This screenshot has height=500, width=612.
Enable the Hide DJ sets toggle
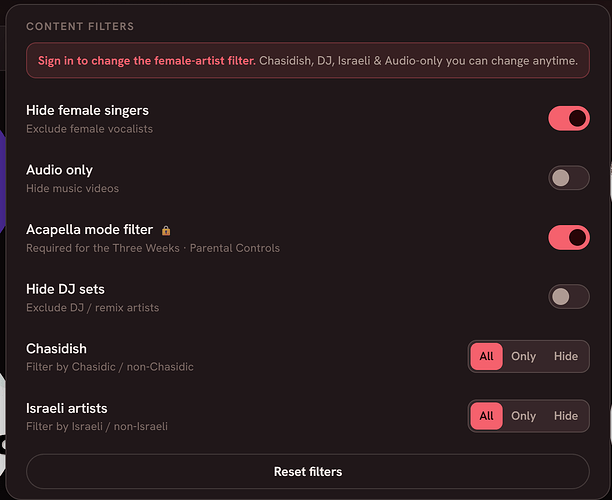(x=569, y=297)
